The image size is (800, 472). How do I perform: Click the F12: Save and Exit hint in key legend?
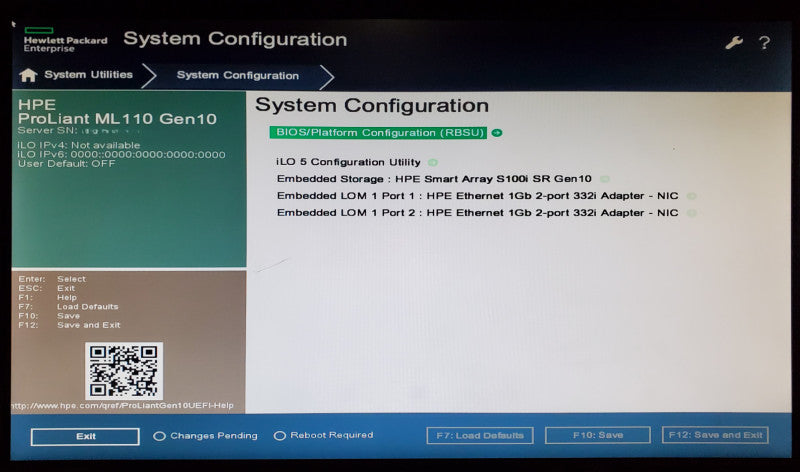69,325
